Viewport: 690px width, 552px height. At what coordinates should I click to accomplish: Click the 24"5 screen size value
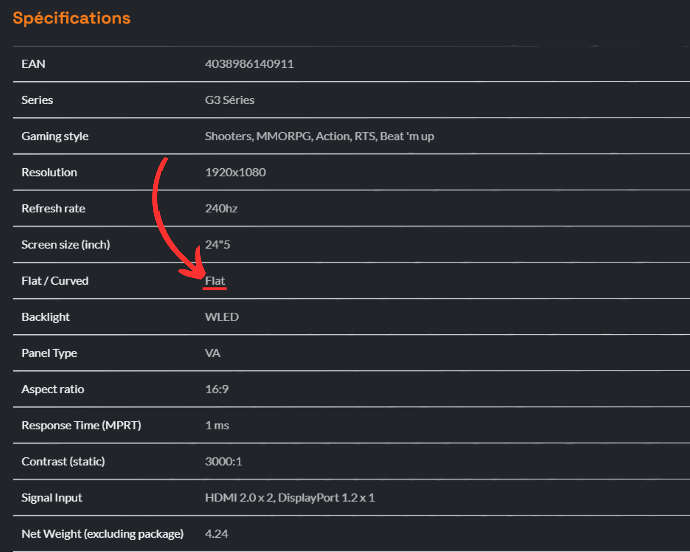click(x=217, y=245)
